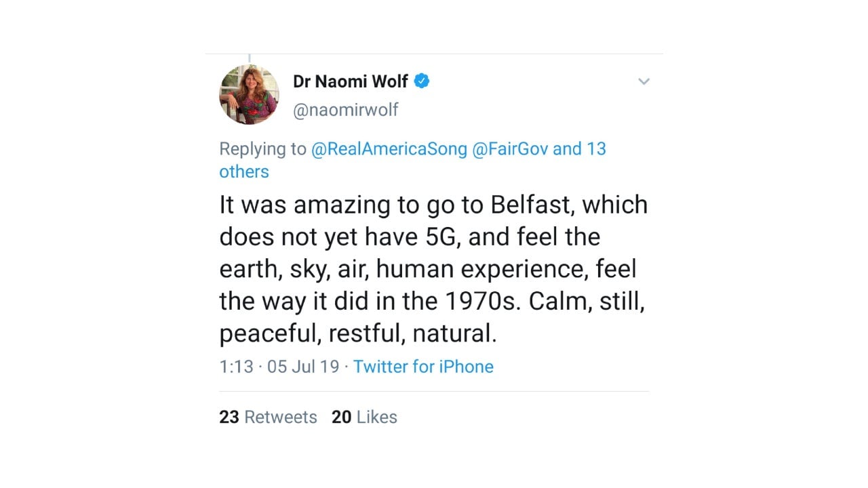Visit the @FairGov profile mention

click(x=509, y=149)
